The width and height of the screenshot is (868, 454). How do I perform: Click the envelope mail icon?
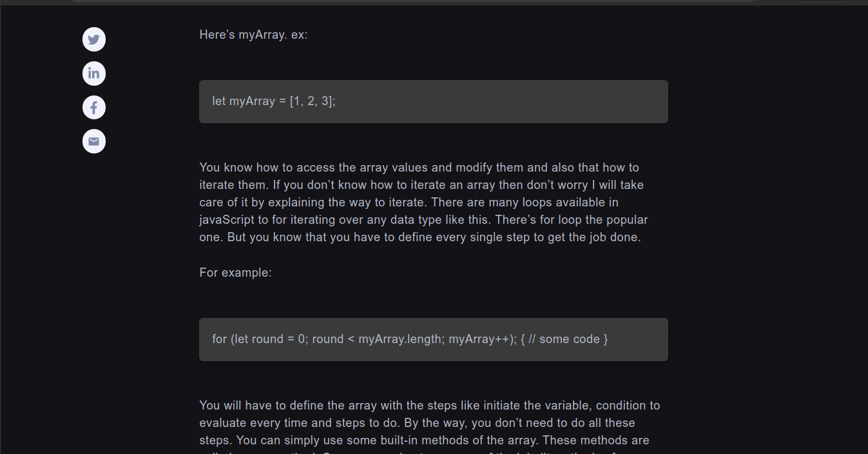tap(94, 141)
